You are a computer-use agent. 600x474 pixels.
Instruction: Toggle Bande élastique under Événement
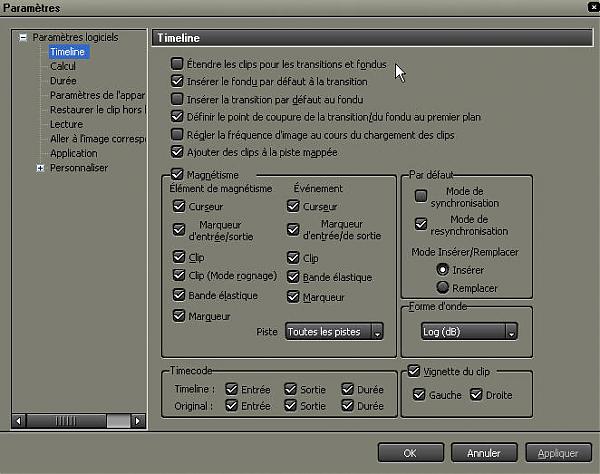(x=293, y=277)
